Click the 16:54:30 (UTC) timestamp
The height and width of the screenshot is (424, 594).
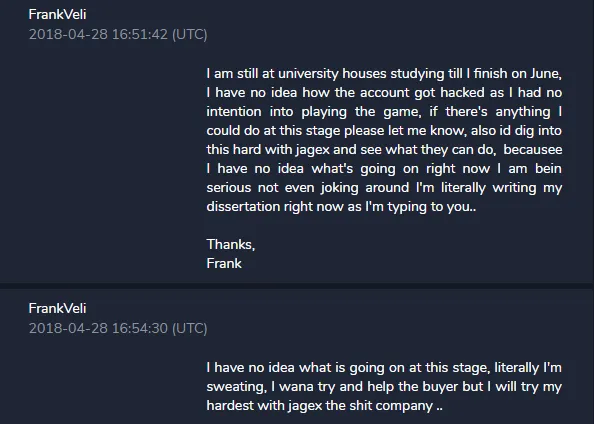click(118, 328)
